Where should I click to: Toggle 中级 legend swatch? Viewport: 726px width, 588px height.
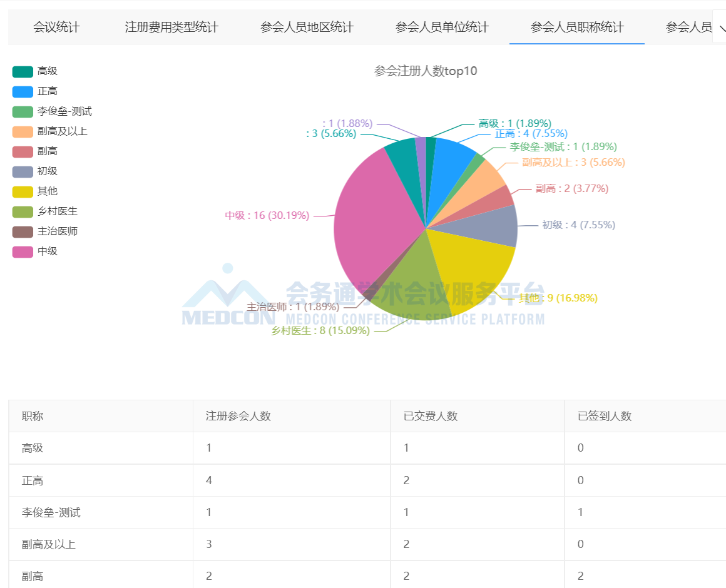point(23,251)
